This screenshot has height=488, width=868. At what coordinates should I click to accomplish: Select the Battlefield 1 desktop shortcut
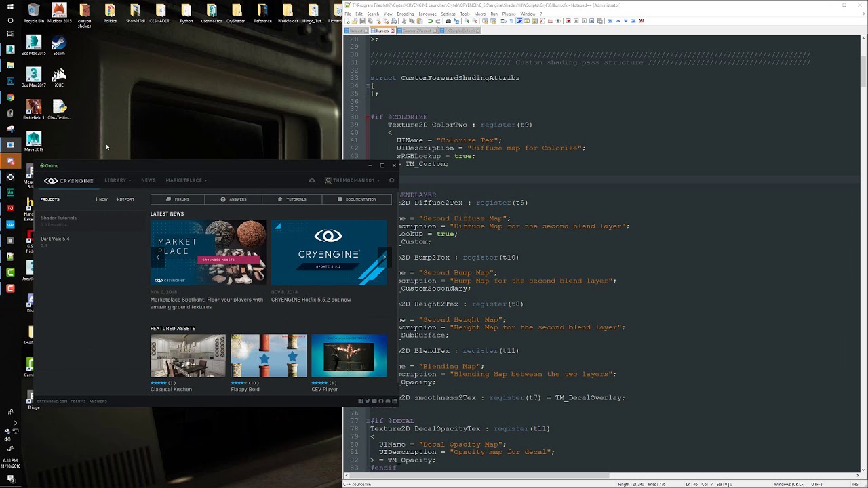[33, 110]
